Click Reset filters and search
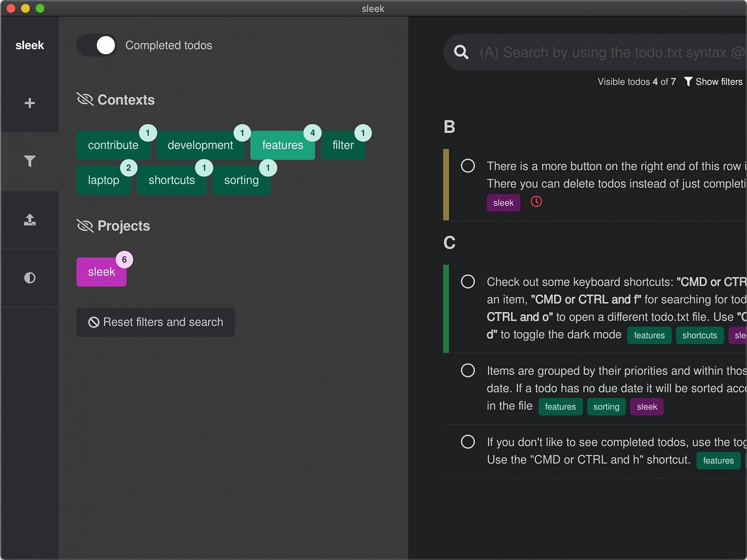 pyautogui.click(x=155, y=322)
